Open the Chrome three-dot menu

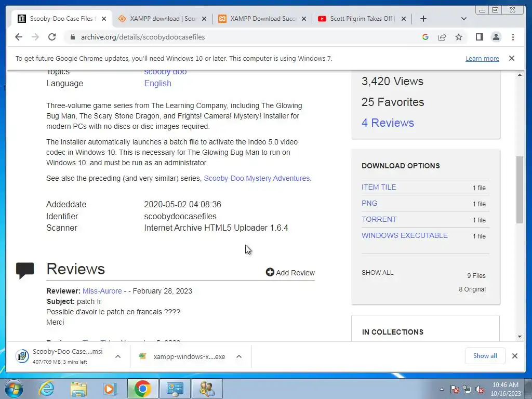[513, 37]
